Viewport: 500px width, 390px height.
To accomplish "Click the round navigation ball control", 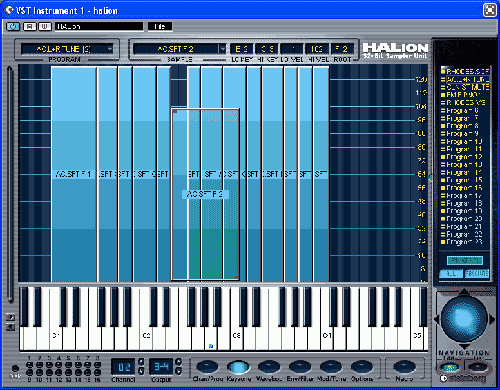I will click(x=464, y=319).
